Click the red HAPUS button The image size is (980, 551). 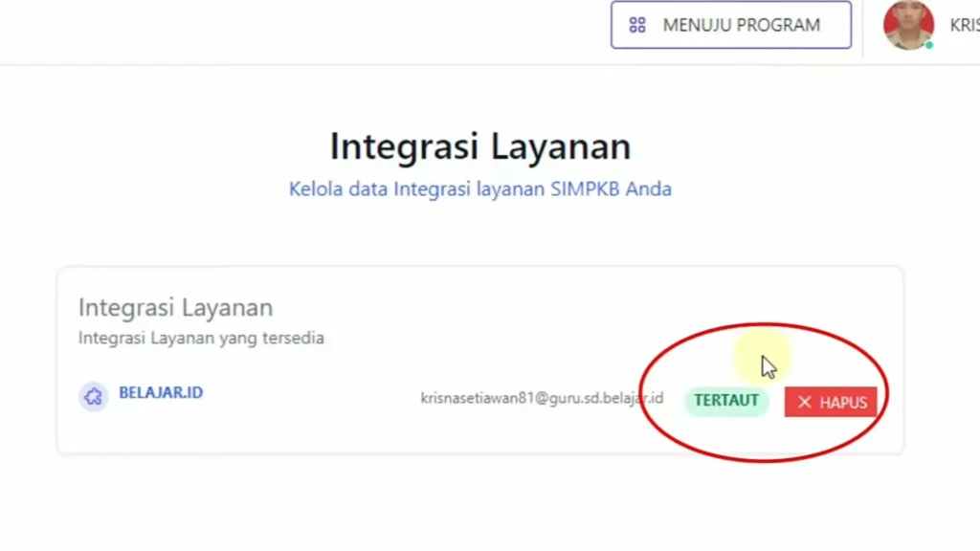[x=831, y=402]
